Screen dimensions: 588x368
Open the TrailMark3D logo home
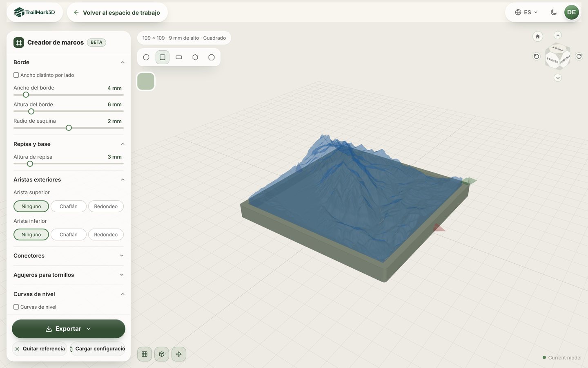[35, 12]
